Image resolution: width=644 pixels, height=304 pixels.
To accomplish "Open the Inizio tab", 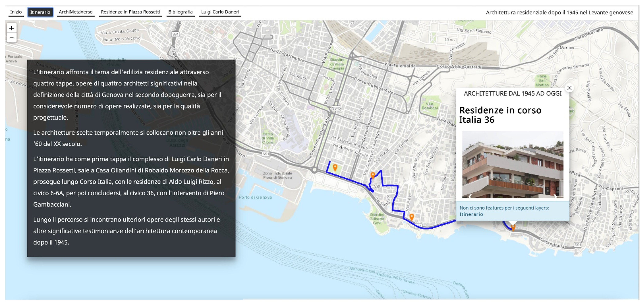I will pos(16,12).
